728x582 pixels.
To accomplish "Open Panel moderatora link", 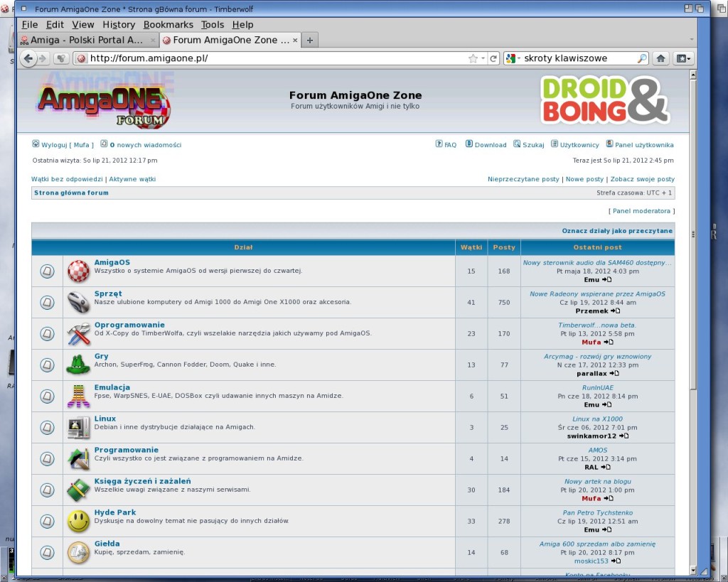I will 642,211.
